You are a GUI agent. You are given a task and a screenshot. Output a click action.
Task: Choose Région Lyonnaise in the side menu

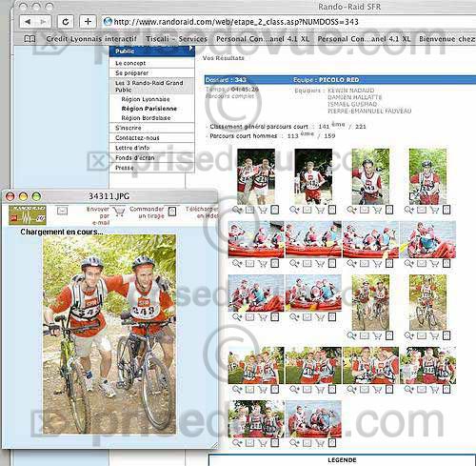[x=146, y=99]
